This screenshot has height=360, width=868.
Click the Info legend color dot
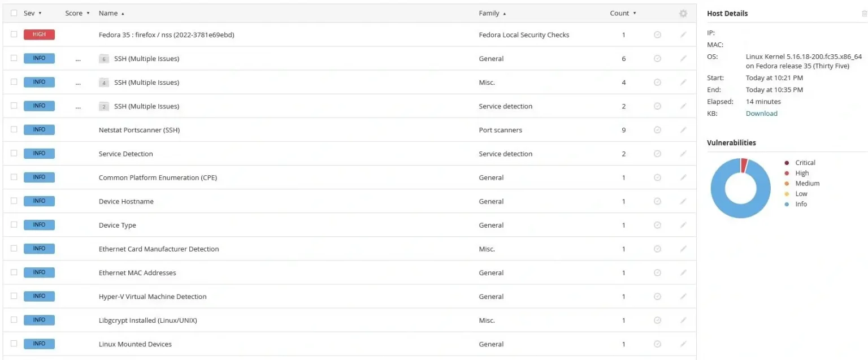pyautogui.click(x=786, y=204)
